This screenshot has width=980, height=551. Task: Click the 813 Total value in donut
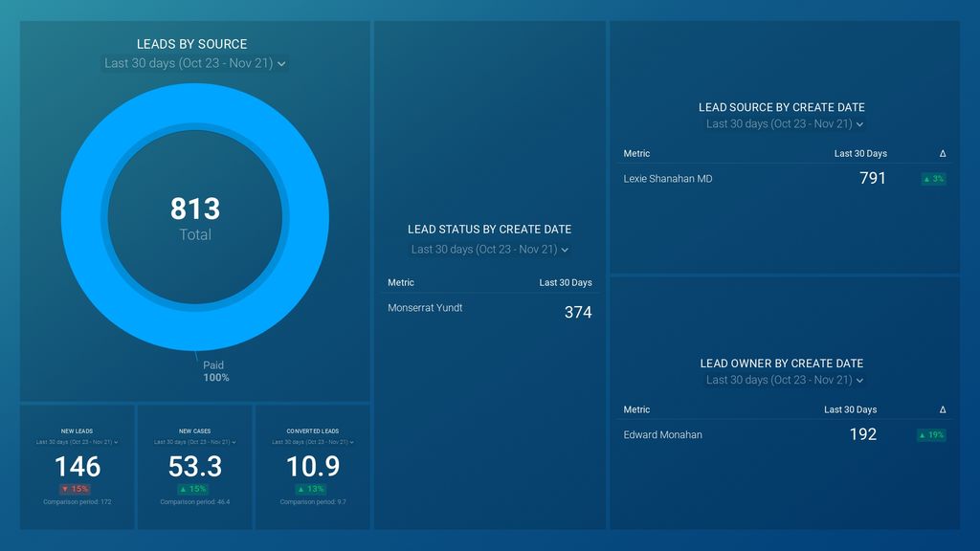(x=195, y=217)
